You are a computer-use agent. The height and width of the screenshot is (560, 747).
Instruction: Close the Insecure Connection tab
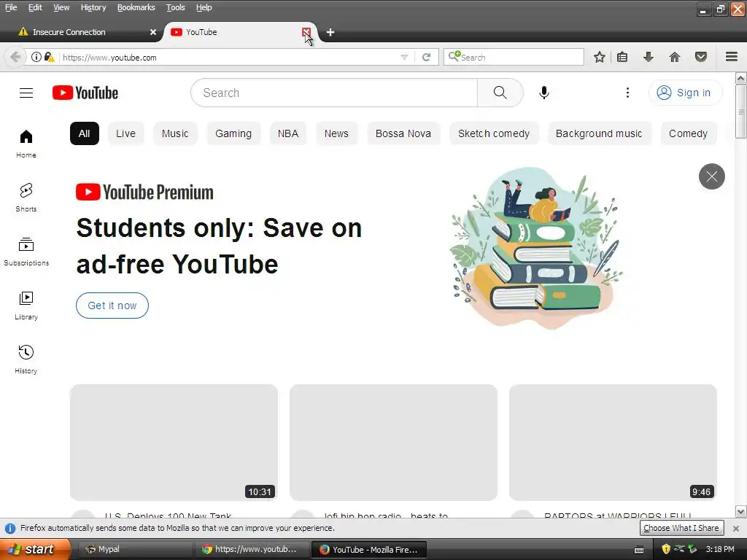tap(153, 32)
